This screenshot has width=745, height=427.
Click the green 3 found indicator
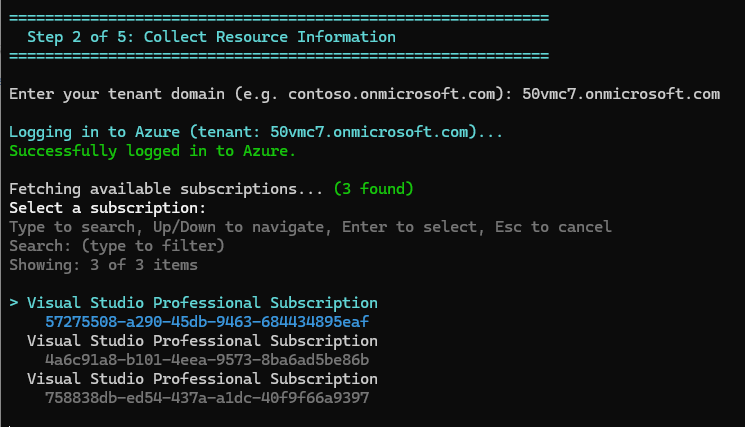[373, 189]
